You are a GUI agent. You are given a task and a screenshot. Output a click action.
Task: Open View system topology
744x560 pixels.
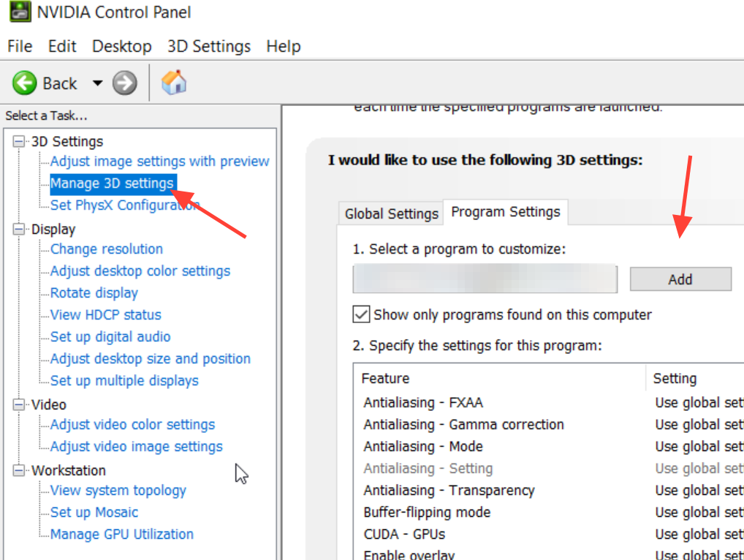pos(118,491)
